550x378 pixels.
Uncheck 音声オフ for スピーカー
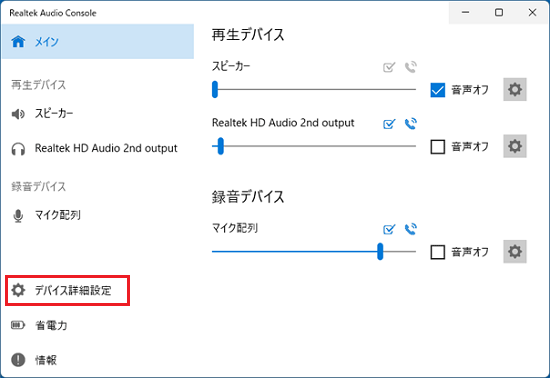438,90
